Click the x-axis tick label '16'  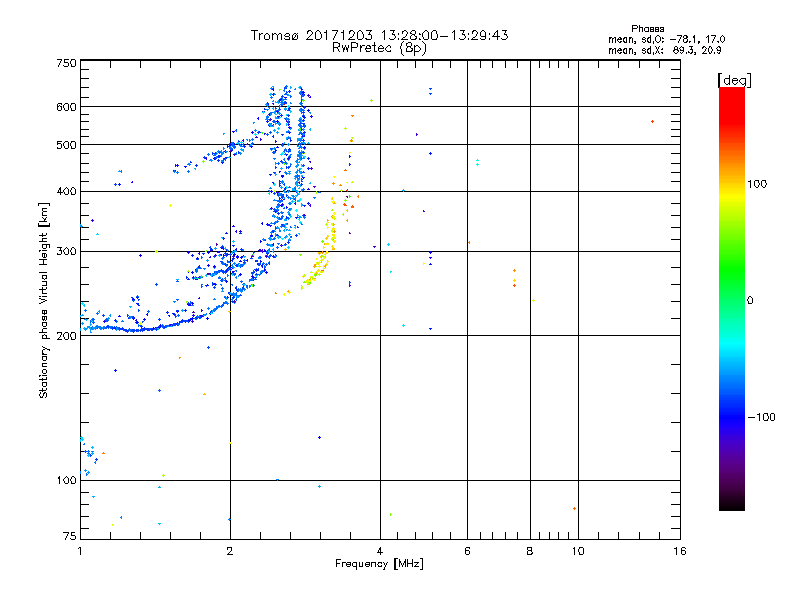click(x=680, y=551)
